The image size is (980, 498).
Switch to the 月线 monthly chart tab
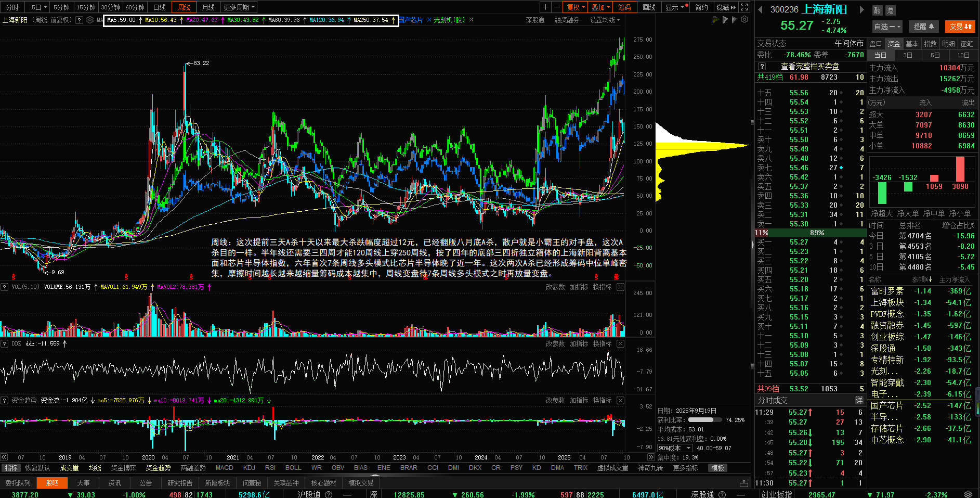click(x=208, y=7)
